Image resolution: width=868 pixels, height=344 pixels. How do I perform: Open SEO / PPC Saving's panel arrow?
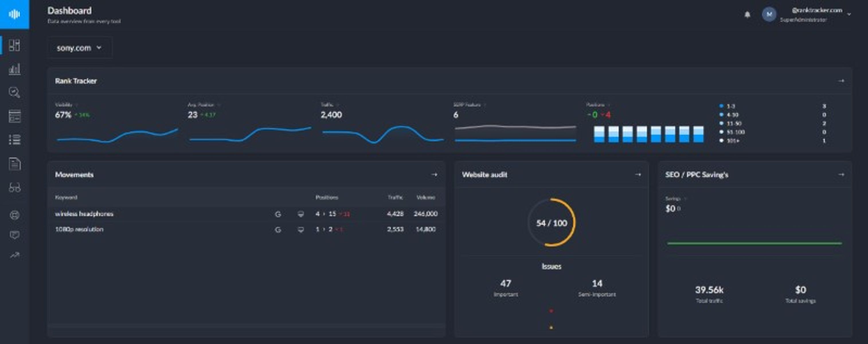coord(841,175)
